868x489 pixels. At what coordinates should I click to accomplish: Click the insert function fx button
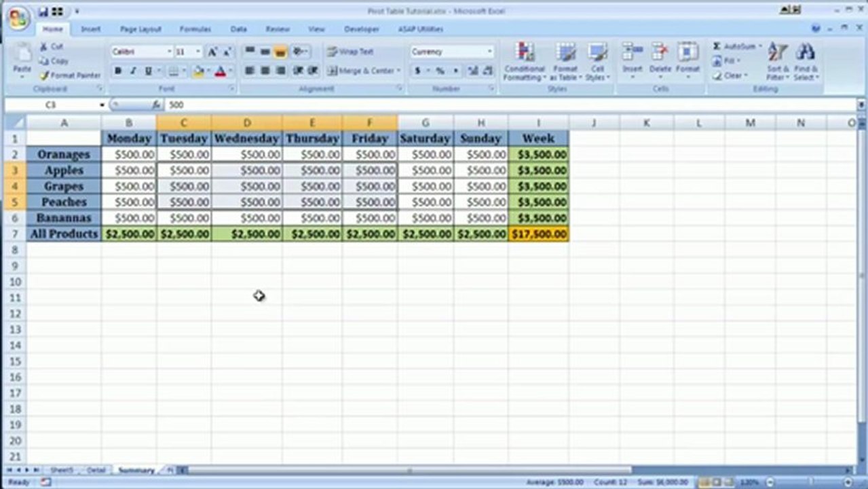pyautogui.click(x=156, y=105)
